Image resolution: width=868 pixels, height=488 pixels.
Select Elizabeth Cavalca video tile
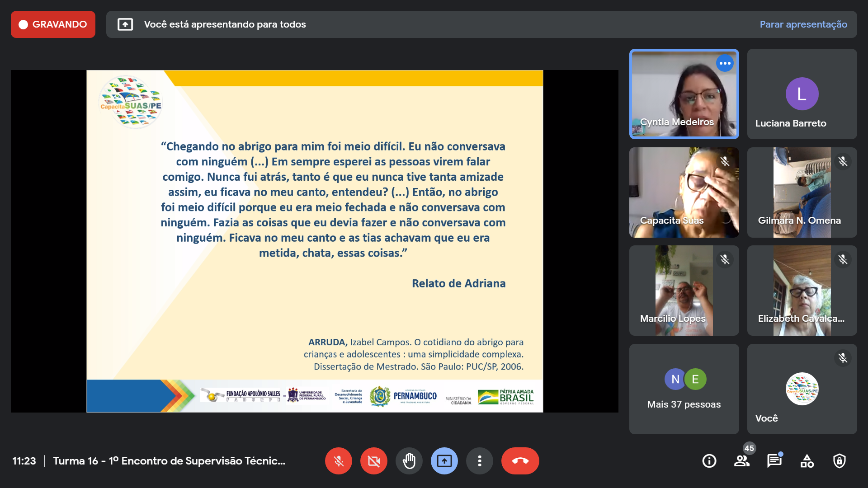coord(802,291)
